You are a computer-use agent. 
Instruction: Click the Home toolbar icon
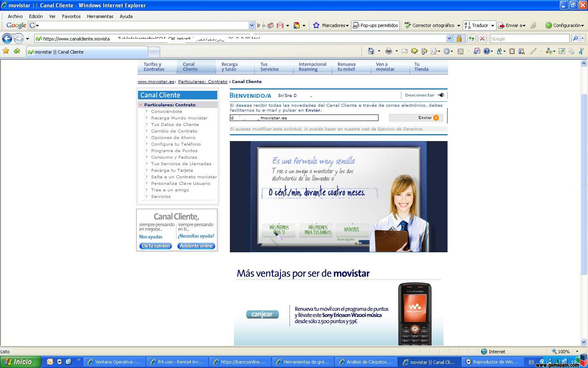click(x=371, y=51)
